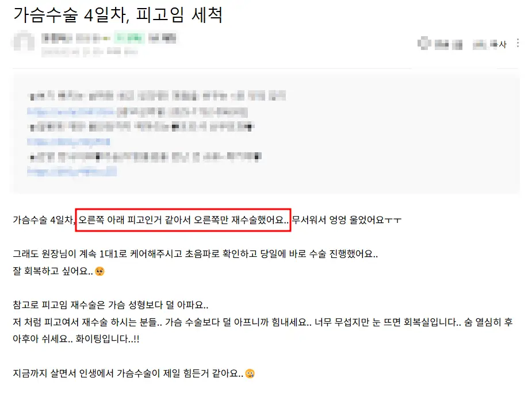Click the text 무서워서 엉엉 울었어요ㅜㅜ
Viewport: 532px width, 393px height.
coord(347,220)
